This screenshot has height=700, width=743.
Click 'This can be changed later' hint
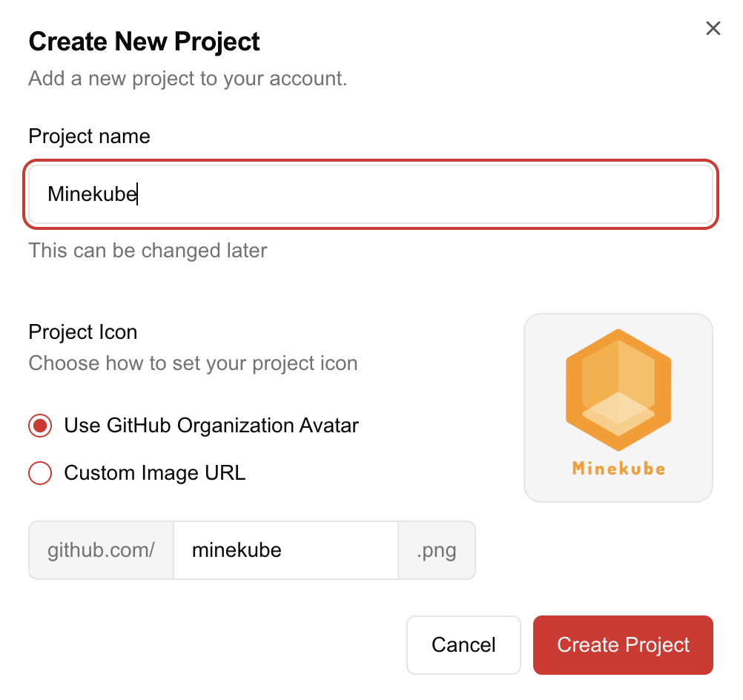pos(148,251)
